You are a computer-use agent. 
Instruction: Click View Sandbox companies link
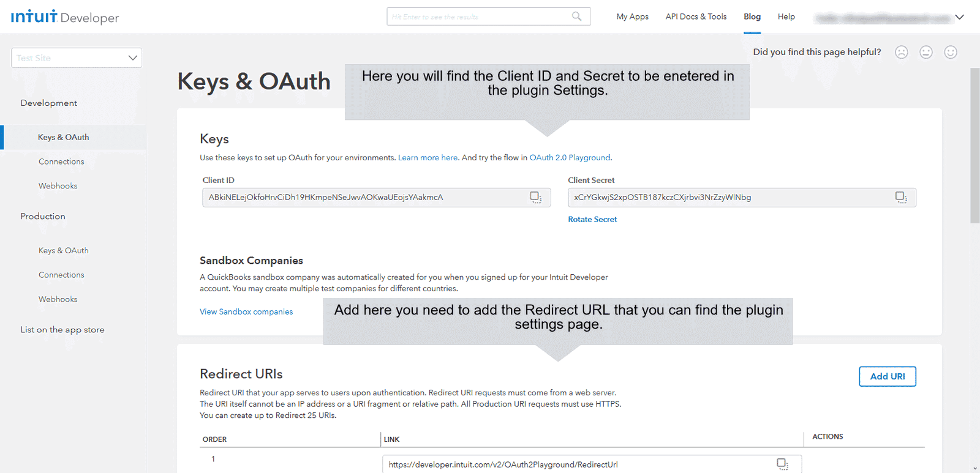click(x=246, y=311)
